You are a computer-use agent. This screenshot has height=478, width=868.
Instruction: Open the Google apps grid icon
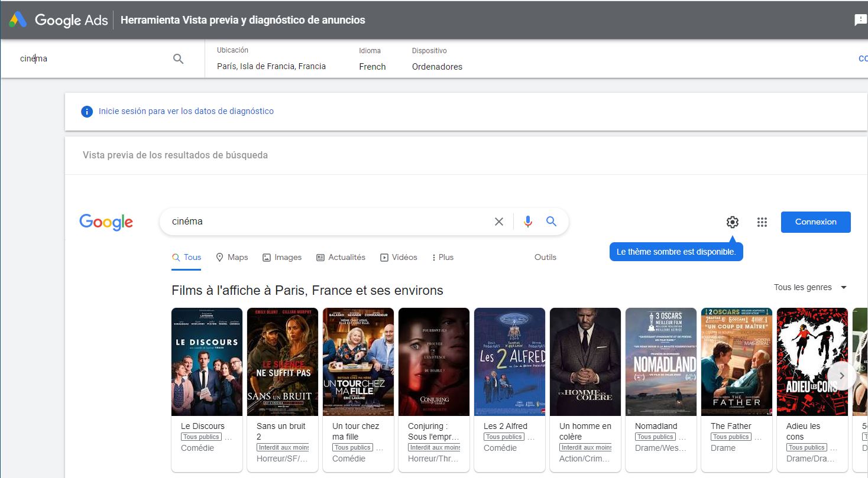click(x=762, y=222)
